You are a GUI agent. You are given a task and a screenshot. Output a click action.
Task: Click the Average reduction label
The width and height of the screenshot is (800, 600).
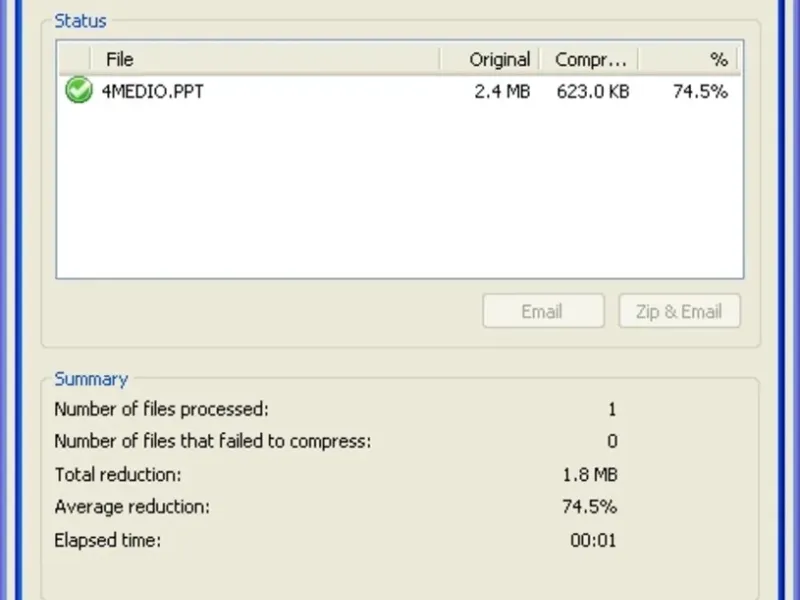tap(132, 507)
